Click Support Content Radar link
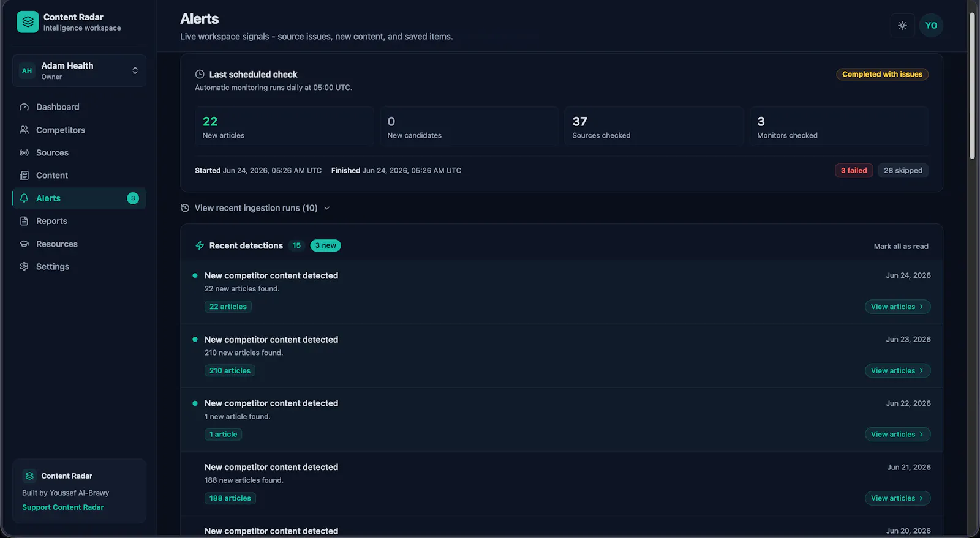Viewport: 980px width, 538px height. pyautogui.click(x=63, y=507)
